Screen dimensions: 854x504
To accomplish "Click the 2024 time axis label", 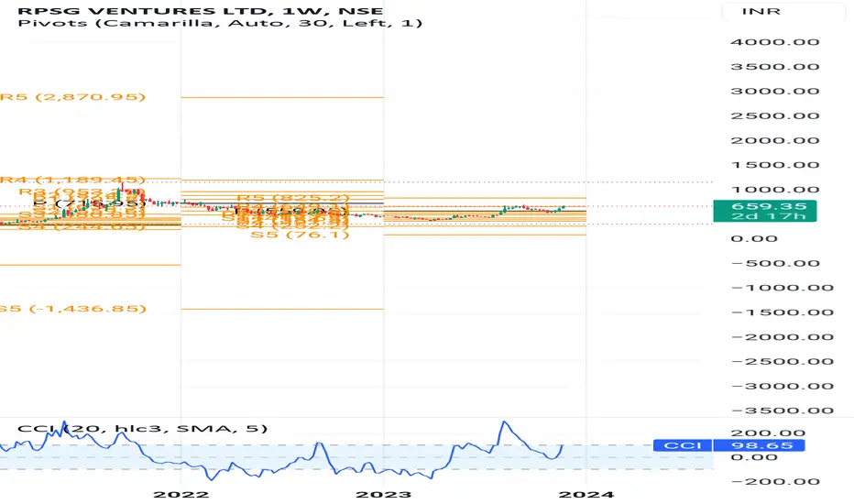I will 586,495.
